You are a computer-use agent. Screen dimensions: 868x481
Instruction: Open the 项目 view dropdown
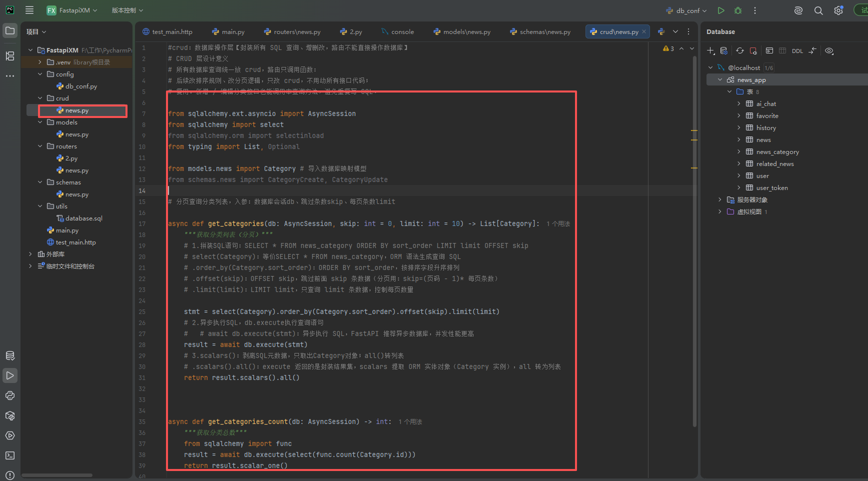click(x=36, y=31)
